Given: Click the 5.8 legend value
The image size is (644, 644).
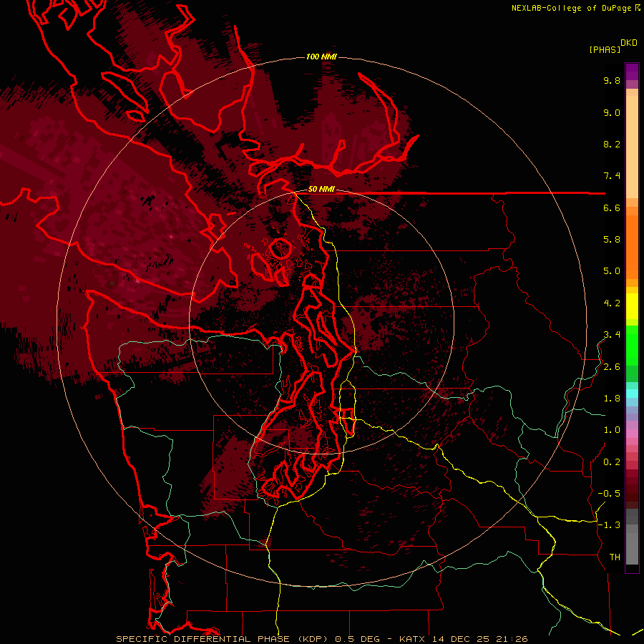Looking at the screenshot, I should [612, 240].
